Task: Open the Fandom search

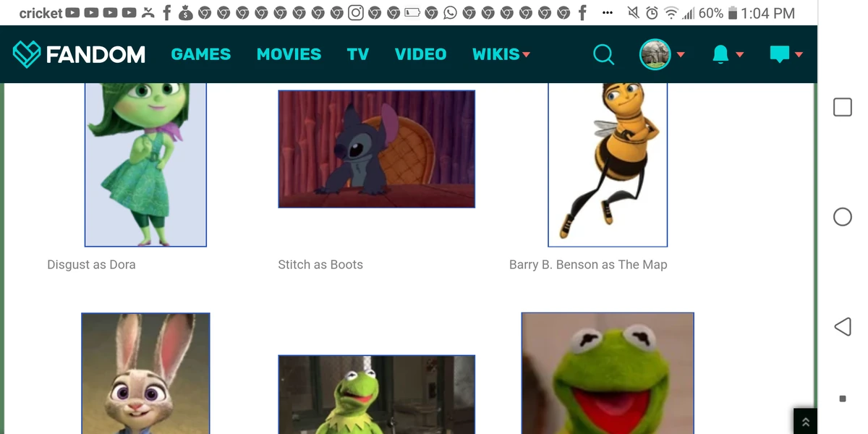Action: click(603, 54)
